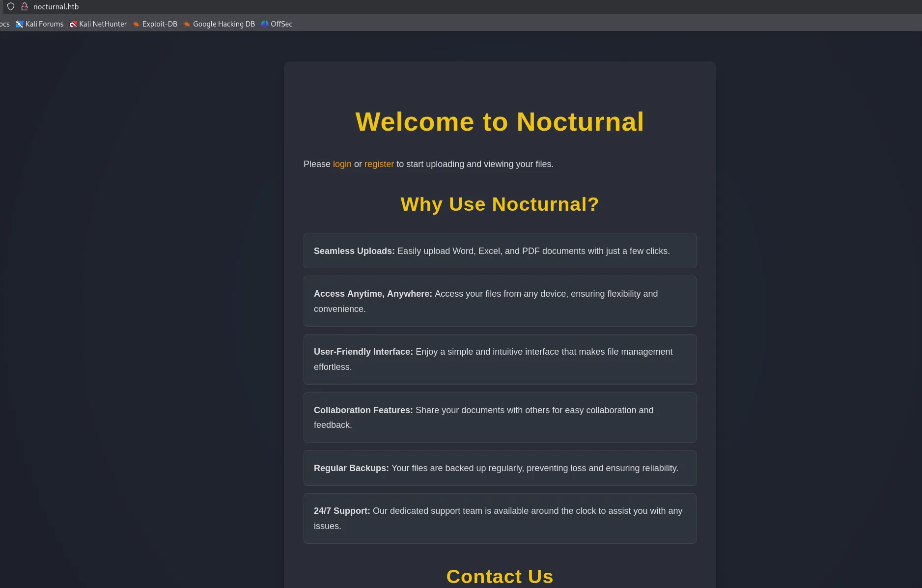The width and height of the screenshot is (922, 588).
Task: Open the Kali Forums bookmark
Action: click(x=40, y=24)
